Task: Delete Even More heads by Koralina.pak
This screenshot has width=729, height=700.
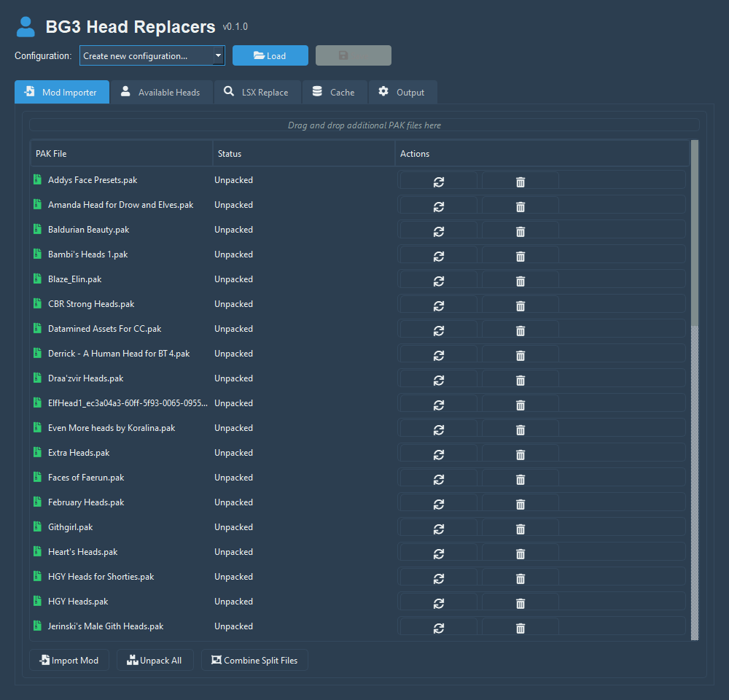Action: [521, 429]
